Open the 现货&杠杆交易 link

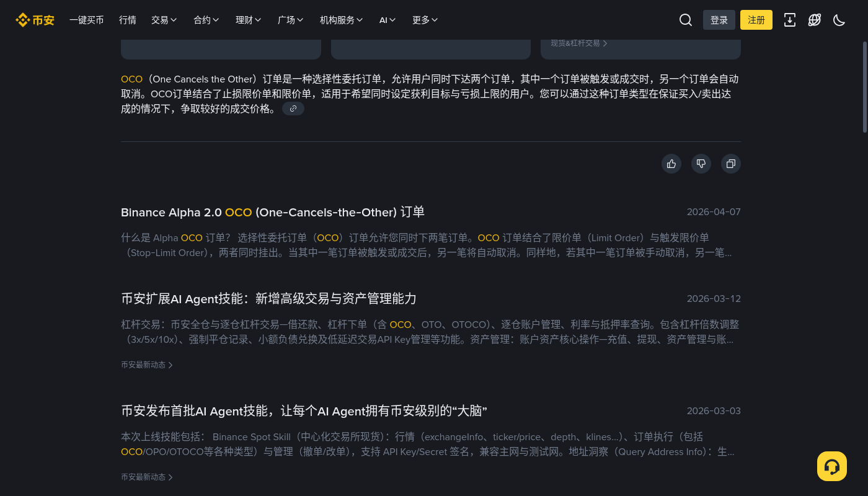(579, 43)
